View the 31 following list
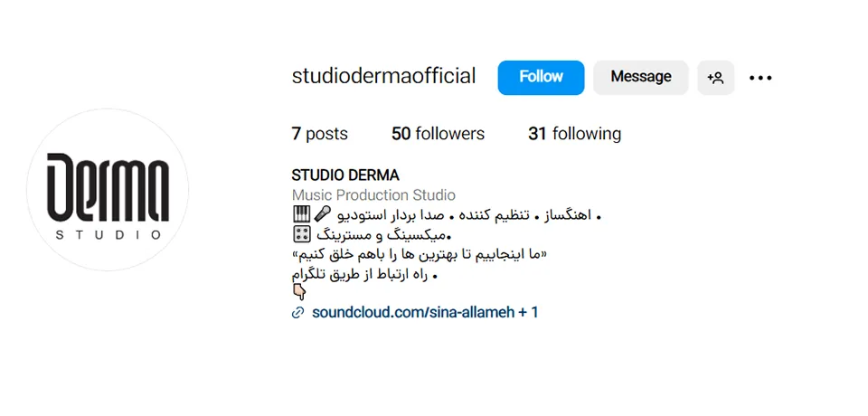 575,134
